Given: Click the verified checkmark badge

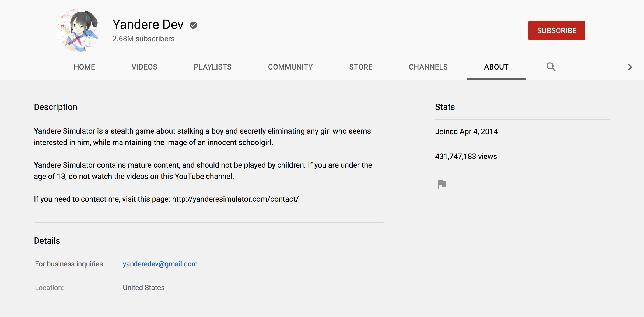Looking at the screenshot, I should (193, 25).
